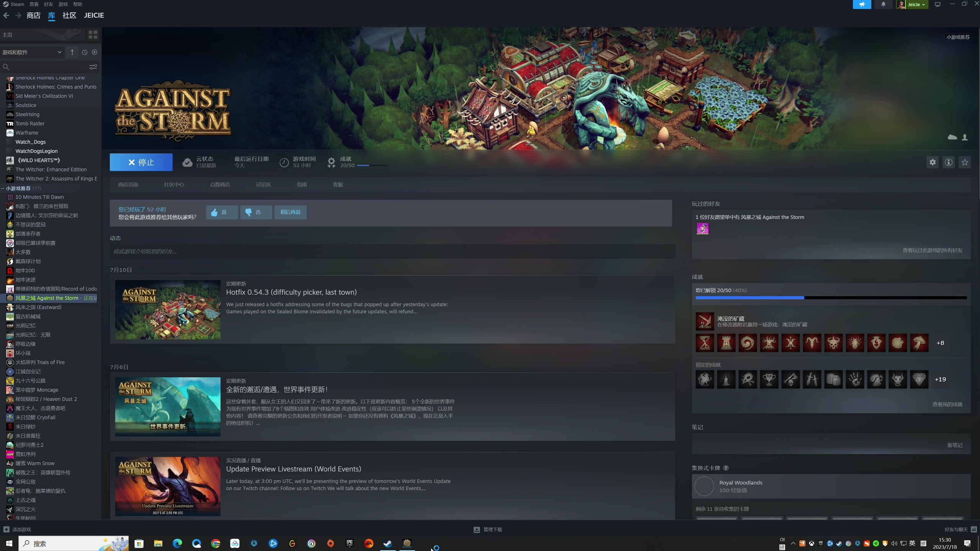Toggle the favorite star icon

click(x=965, y=162)
